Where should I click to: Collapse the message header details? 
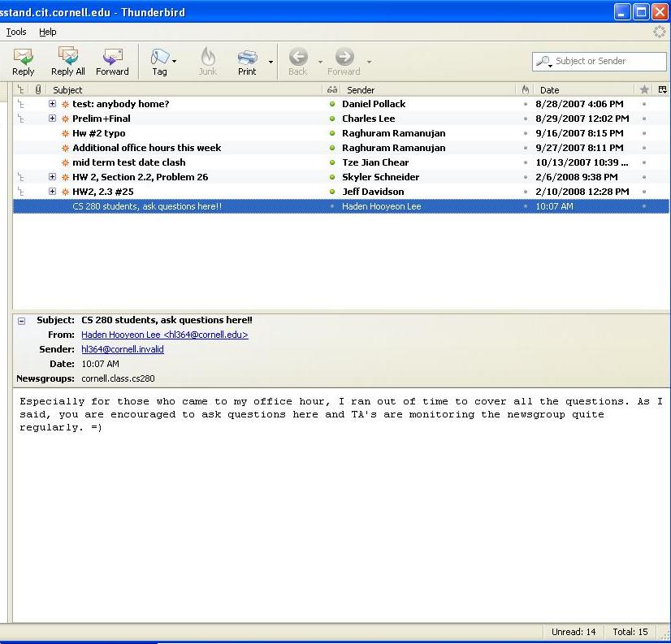(x=22, y=321)
